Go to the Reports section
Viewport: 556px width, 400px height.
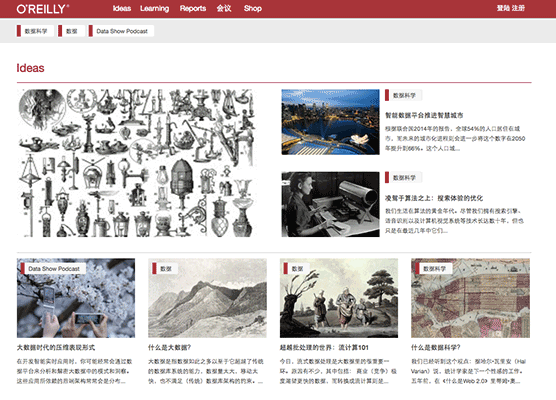click(x=193, y=9)
